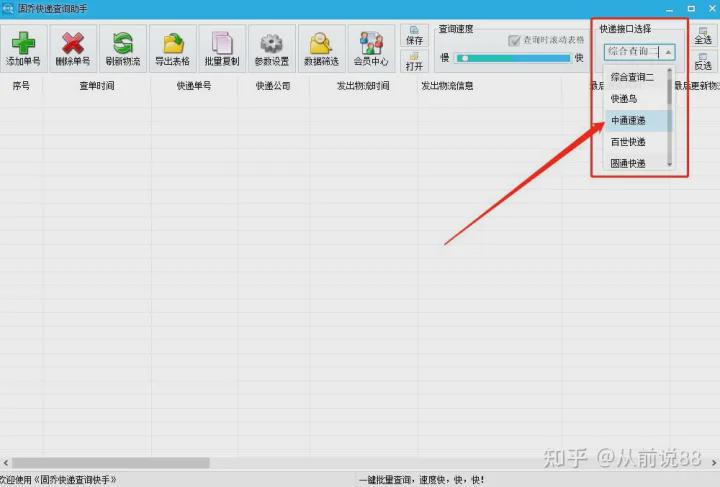This screenshot has width=720, height=487.
Task: Click the 查询速度 slider handle
Action: (465, 58)
